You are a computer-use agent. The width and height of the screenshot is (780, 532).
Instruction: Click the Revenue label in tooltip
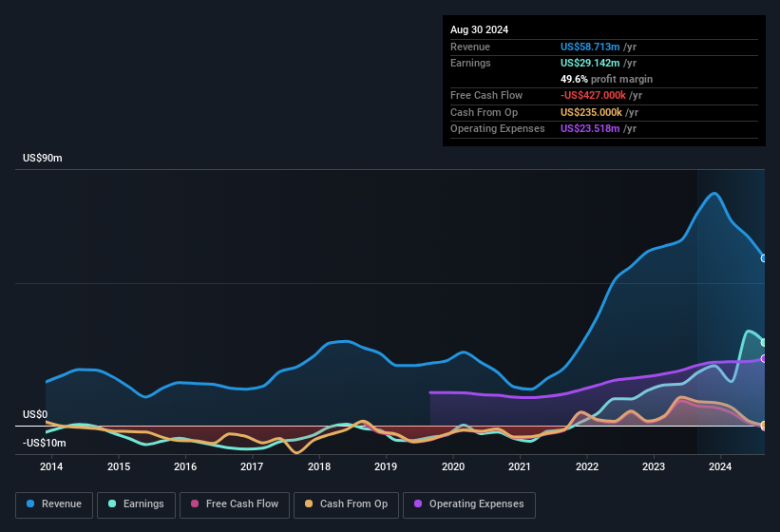click(470, 47)
